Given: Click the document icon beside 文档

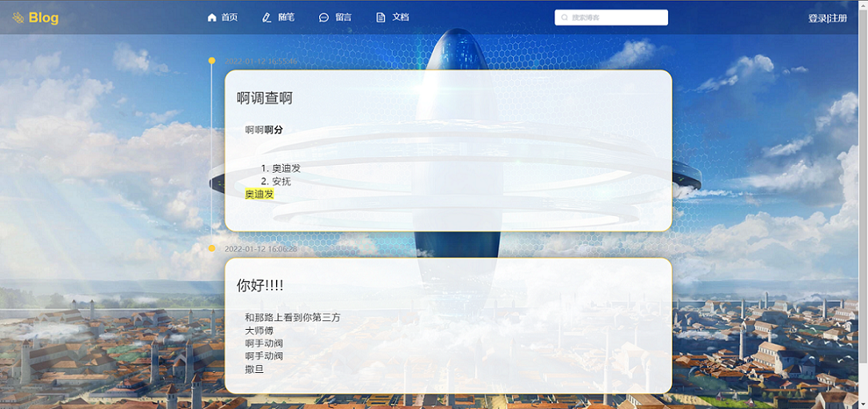Looking at the screenshot, I should pyautogui.click(x=381, y=18).
